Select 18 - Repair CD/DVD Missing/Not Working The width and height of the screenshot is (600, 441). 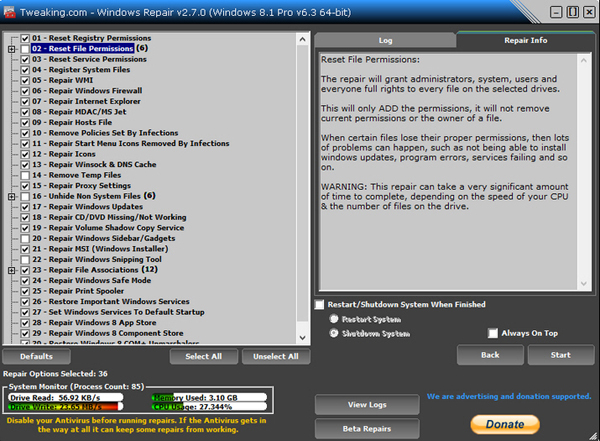point(109,217)
